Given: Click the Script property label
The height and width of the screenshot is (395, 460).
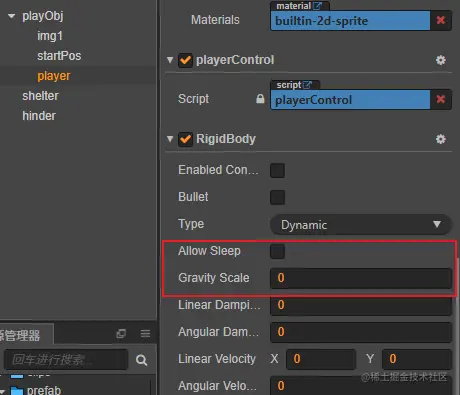Looking at the screenshot, I should [193, 99].
